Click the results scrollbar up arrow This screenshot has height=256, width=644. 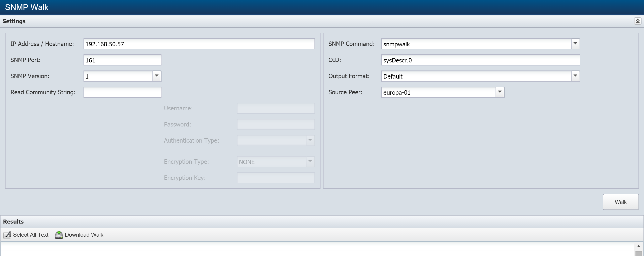click(x=639, y=246)
